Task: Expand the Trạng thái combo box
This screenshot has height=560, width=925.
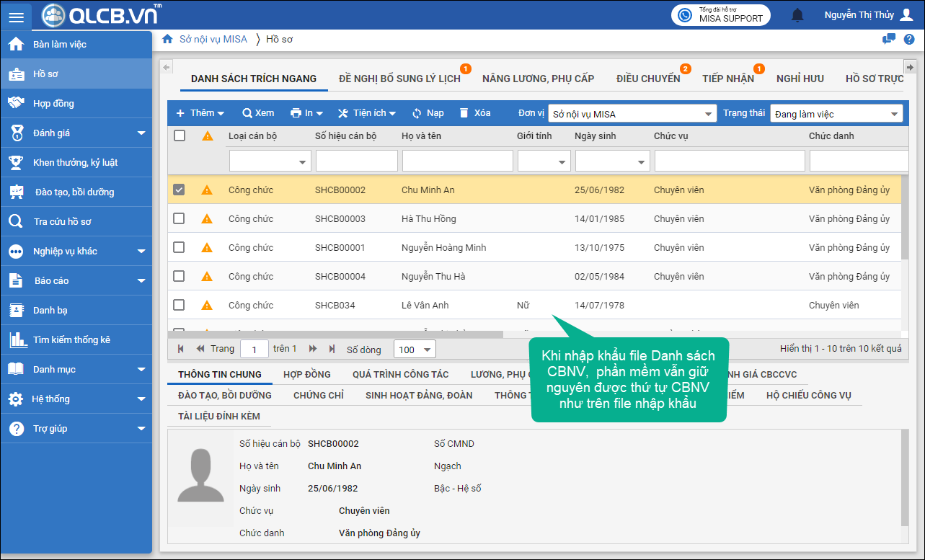Action: tap(895, 114)
